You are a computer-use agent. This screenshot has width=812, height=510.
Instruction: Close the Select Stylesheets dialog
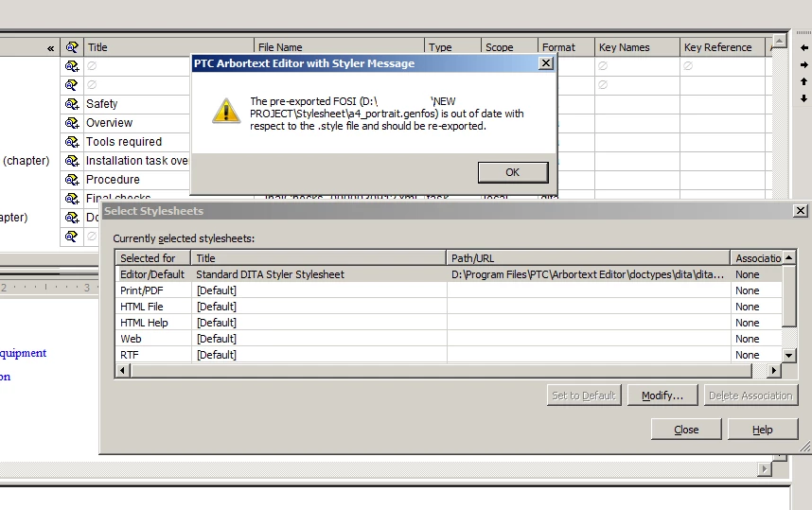[x=800, y=211]
